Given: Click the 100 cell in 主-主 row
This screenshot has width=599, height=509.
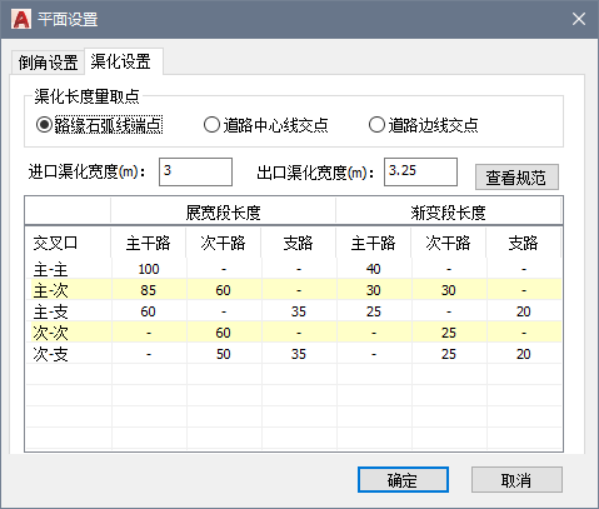Looking at the screenshot, I should point(148,269).
